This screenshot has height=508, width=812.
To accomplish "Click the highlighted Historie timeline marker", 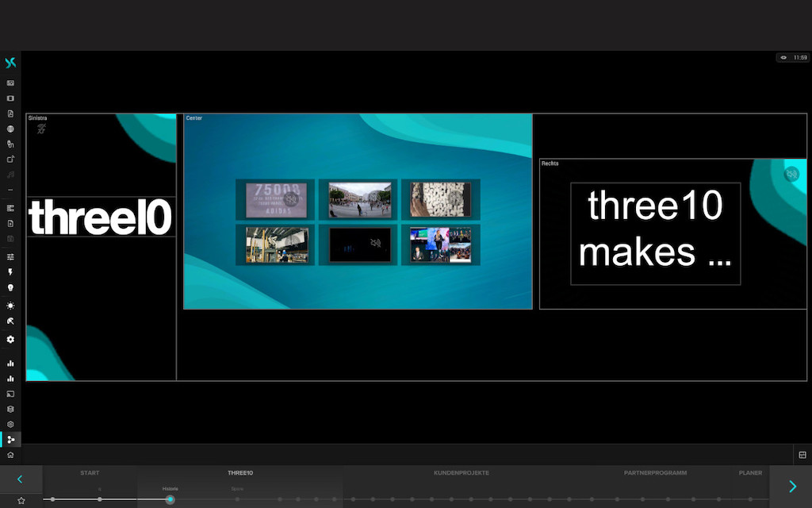I will click(x=170, y=499).
